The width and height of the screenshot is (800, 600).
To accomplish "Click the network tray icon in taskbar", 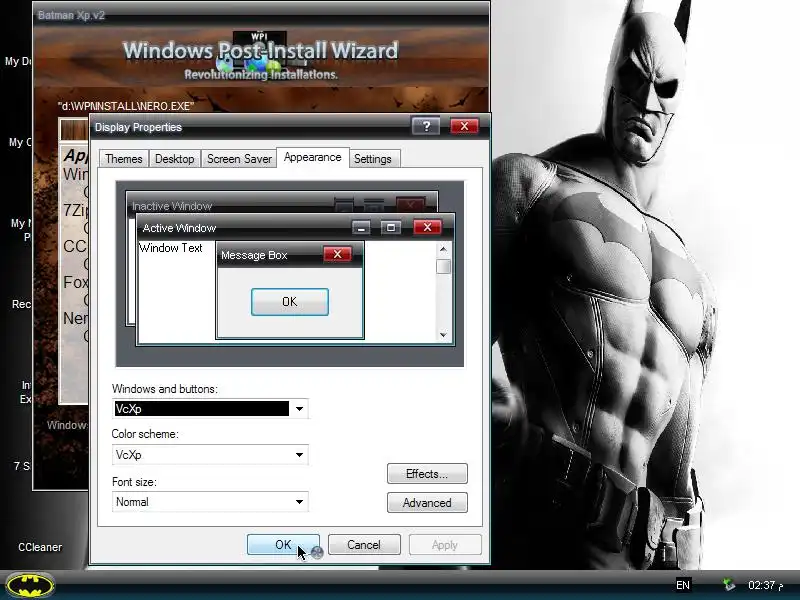I will click(x=728, y=585).
